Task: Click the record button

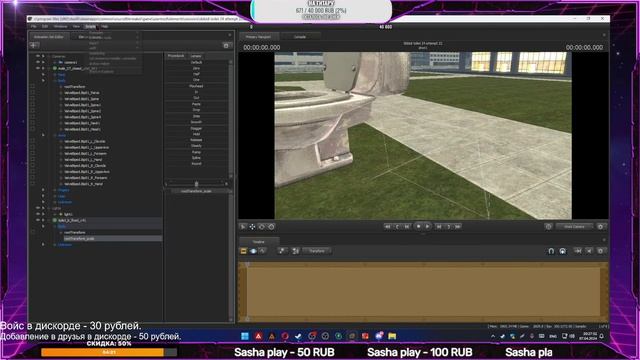Action: (418, 227)
